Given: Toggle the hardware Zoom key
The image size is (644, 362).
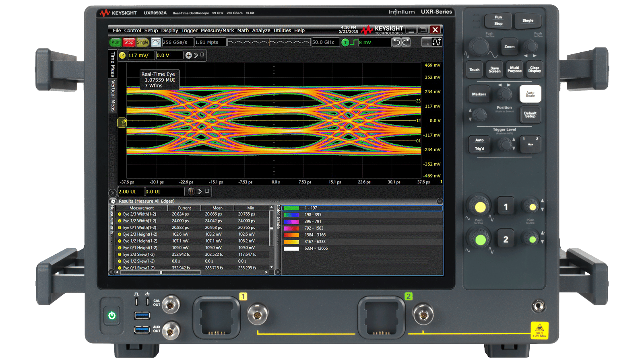Looking at the screenshot, I should pyautogui.click(x=510, y=47).
